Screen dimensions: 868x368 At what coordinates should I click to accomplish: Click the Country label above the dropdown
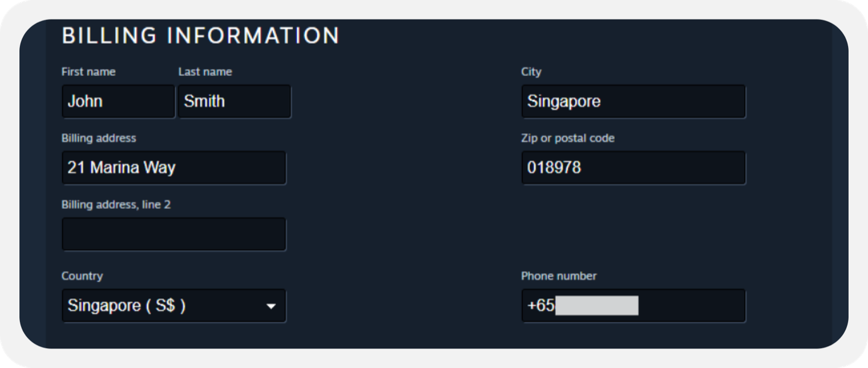pyautogui.click(x=82, y=276)
